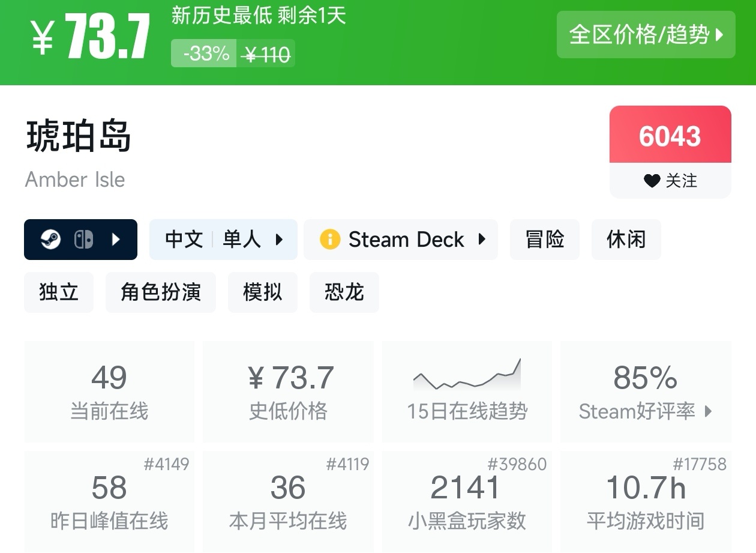Select the 模拟 tag
Image resolution: width=756 pixels, height=553 pixels.
[x=262, y=292]
